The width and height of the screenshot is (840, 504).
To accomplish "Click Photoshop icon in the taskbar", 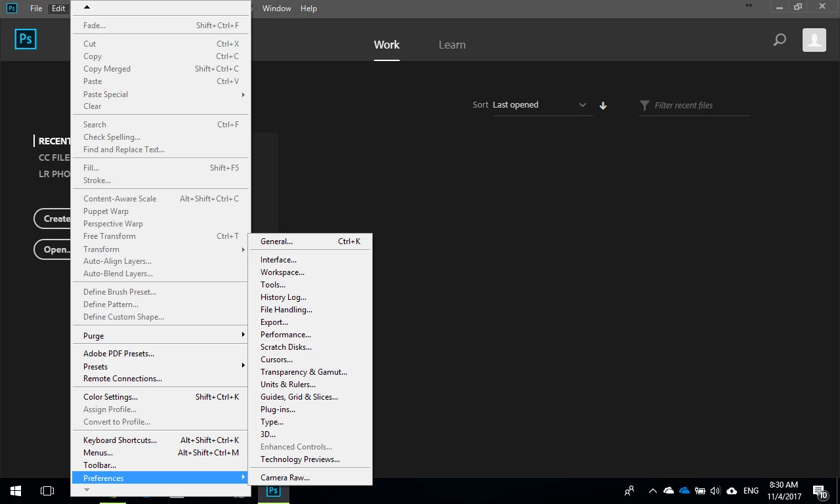I will [273, 491].
